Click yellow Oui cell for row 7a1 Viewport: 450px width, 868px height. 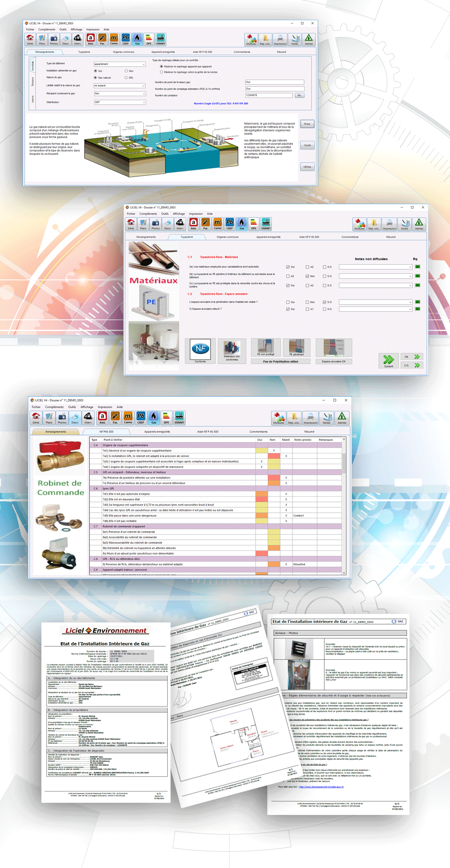(x=261, y=451)
